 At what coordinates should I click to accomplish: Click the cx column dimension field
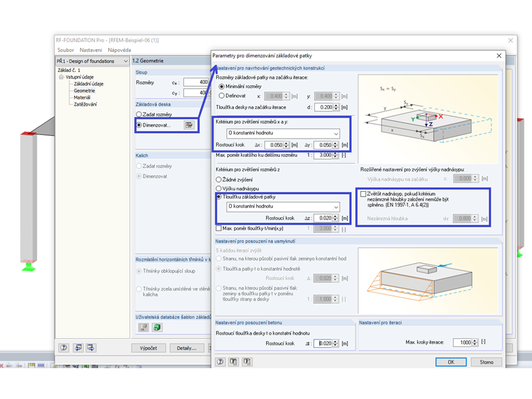[x=197, y=82]
